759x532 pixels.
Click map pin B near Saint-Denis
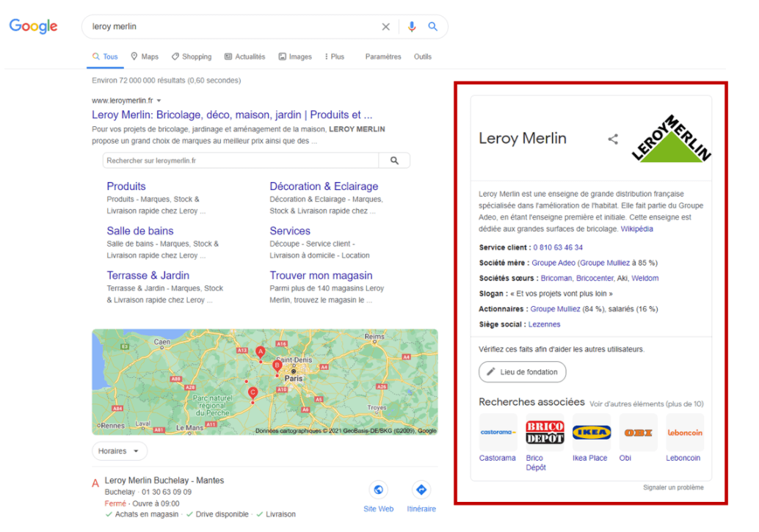click(x=277, y=366)
